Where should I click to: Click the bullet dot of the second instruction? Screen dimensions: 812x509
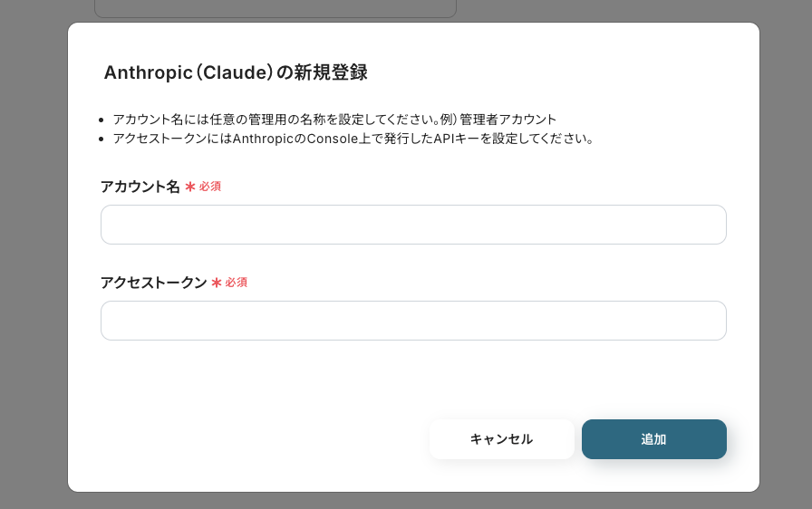coord(101,139)
